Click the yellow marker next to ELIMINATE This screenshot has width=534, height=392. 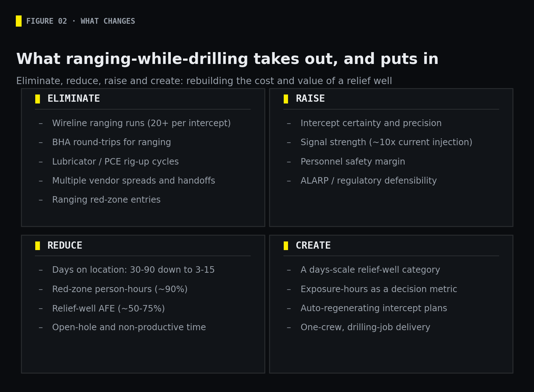click(37, 99)
